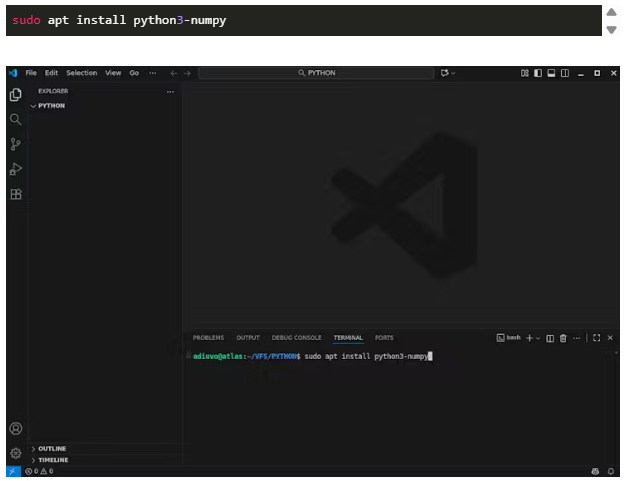The image size is (625, 481).
Task: Click the errors and warnings status indicator
Action: (x=39, y=471)
